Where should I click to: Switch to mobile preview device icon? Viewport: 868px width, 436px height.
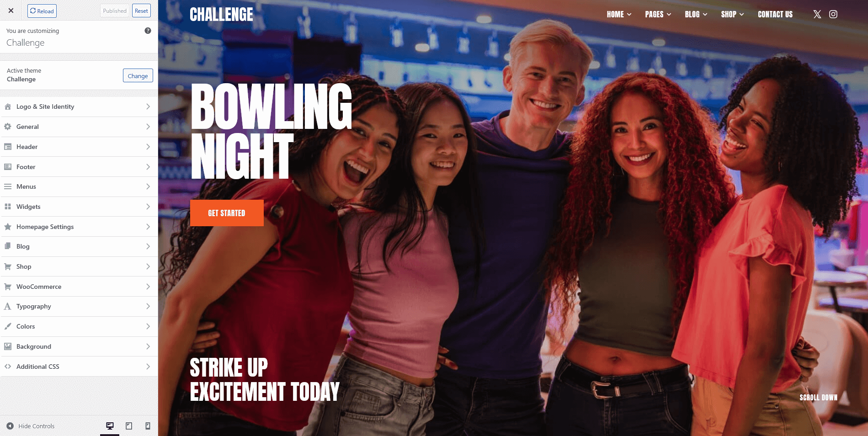click(x=148, y=426)
